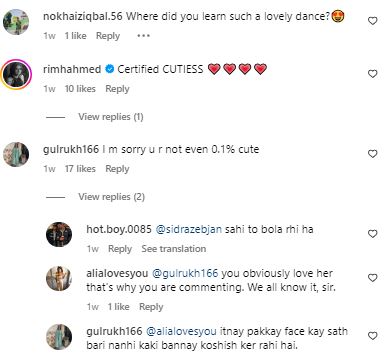The width and height of the screenshot is (385, 362).
Task: Open @gulrukh166 mention in alialovesyou's reply
Action: click(x=185, y=273)
